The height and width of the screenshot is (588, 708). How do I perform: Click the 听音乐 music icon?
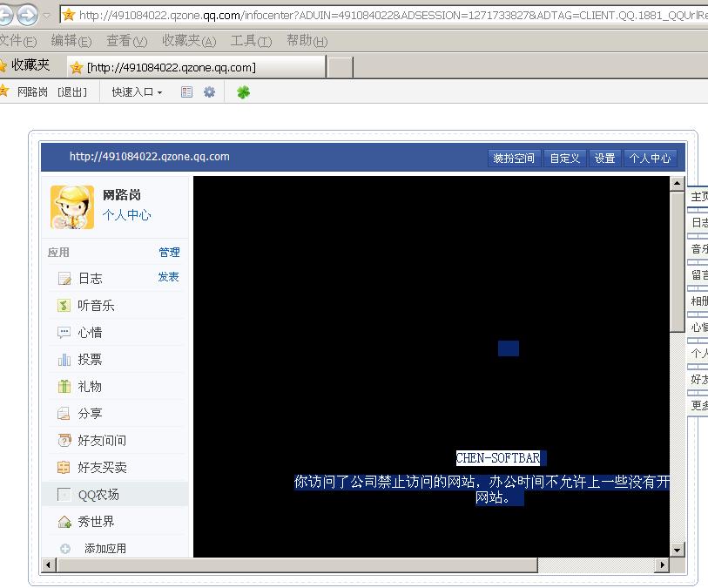click(x=64, y=305)
